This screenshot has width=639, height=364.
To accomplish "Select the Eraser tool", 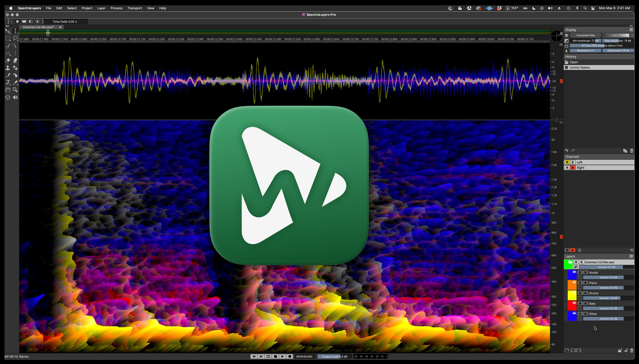I will pos(8,60).
